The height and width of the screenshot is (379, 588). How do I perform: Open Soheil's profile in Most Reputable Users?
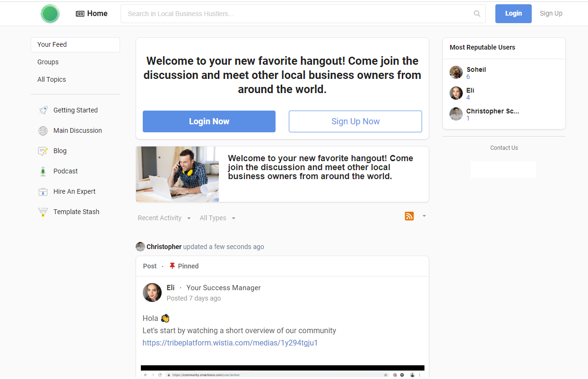[x=476, y=69]
